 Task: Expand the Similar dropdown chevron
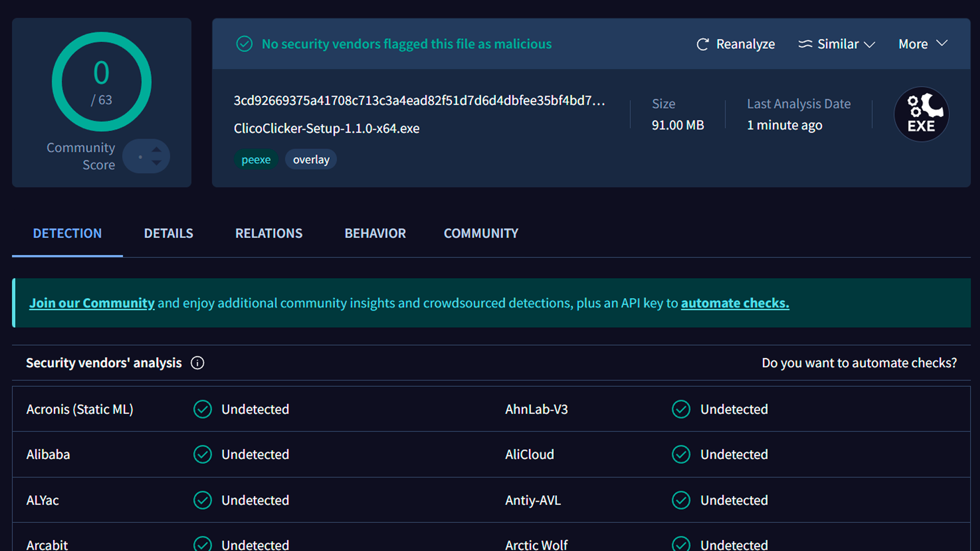pyautogui.click(x=869, y=45)
